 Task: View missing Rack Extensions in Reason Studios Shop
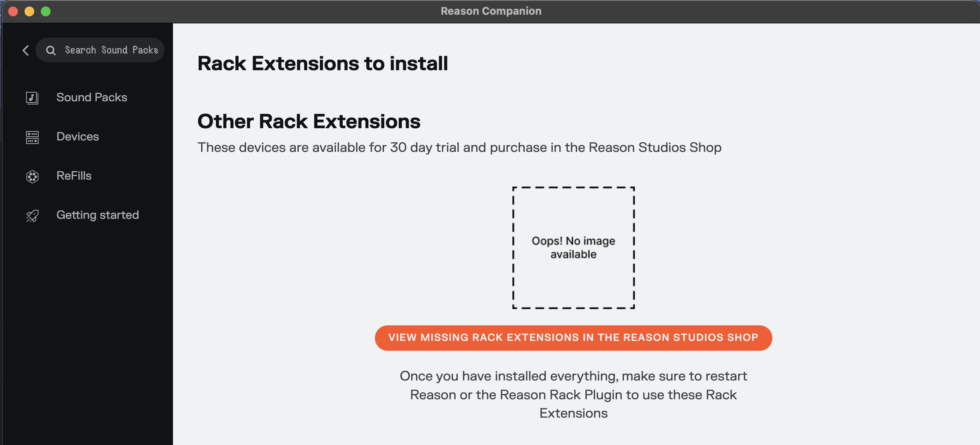pyautogui.click(x=573, y=338)
